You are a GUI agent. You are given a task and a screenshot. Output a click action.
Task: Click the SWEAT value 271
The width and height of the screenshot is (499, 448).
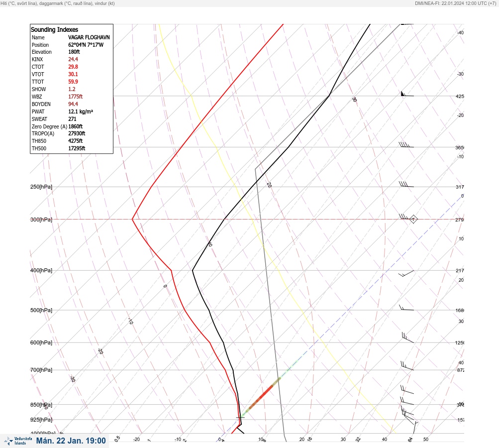coord(72,119)
